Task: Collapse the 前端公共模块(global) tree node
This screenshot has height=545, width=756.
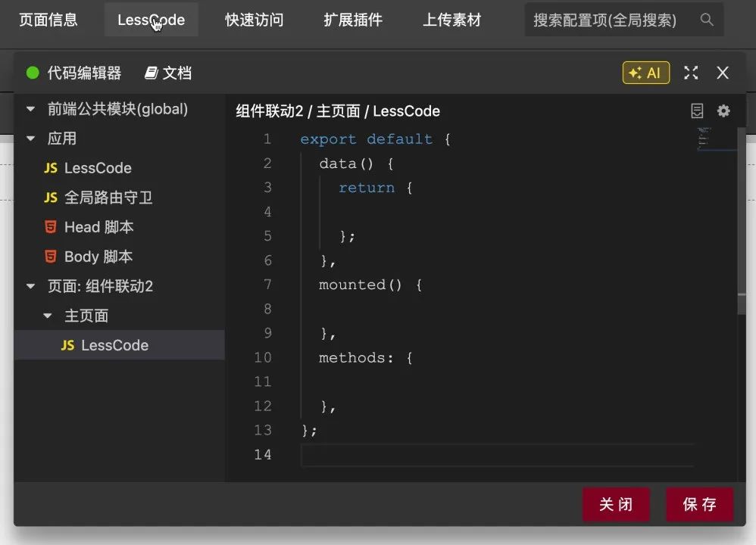Action: [x=30, y=110]
